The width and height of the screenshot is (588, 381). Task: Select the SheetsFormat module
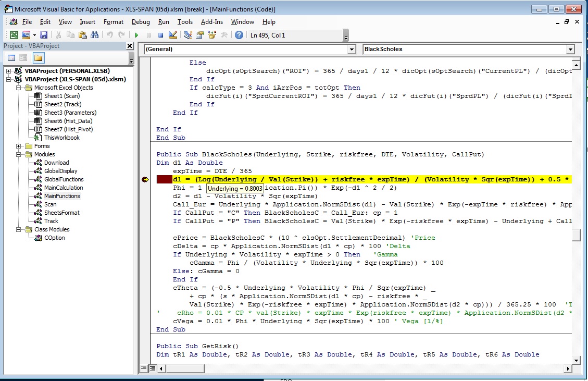(x=62, y=213)
